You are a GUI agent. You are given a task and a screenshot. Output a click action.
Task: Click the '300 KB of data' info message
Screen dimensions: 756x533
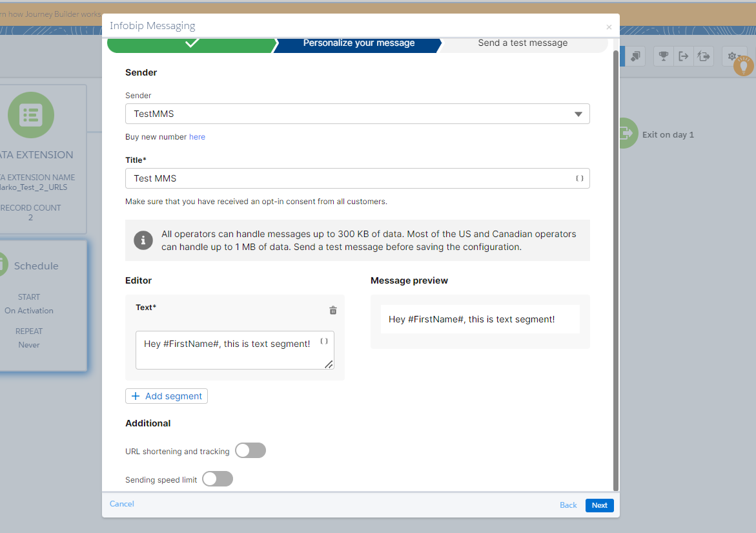[x=357, y=240]
